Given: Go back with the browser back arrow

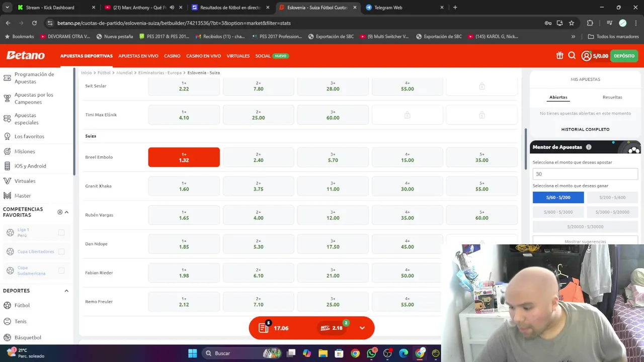Looking at the screenshot, I should [8, 23].
